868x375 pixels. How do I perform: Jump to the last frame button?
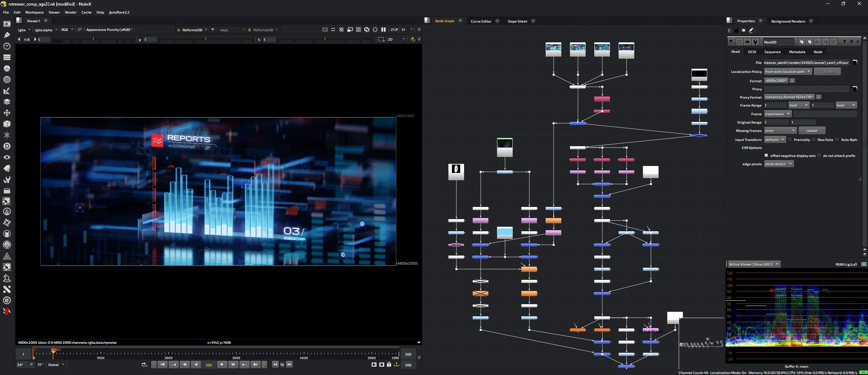[255, 365]
